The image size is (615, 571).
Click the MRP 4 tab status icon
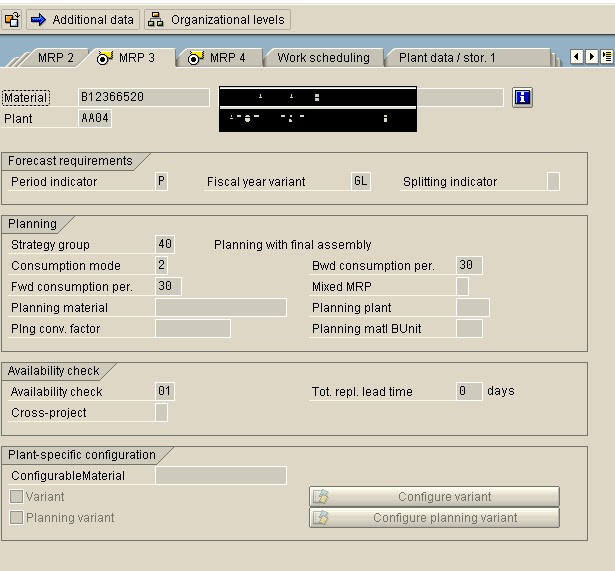click(195, 58)
